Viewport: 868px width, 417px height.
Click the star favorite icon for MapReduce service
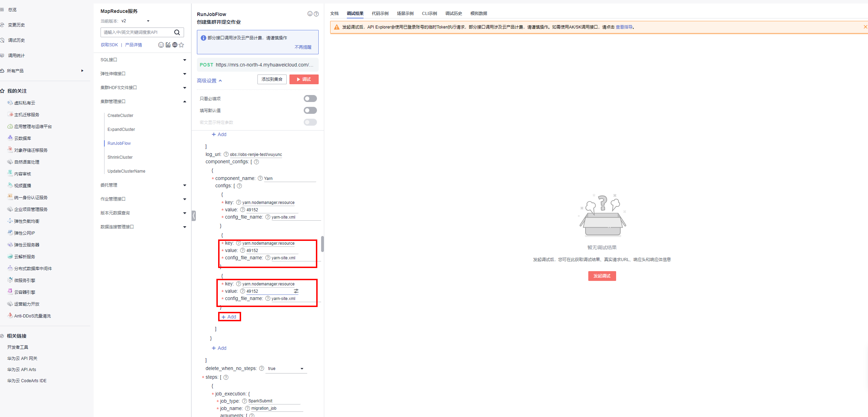click(181, 45)
